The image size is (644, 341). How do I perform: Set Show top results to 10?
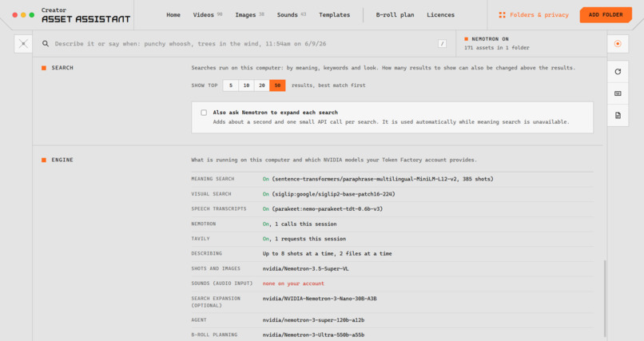pyautogui.click(x=246, y=85)
